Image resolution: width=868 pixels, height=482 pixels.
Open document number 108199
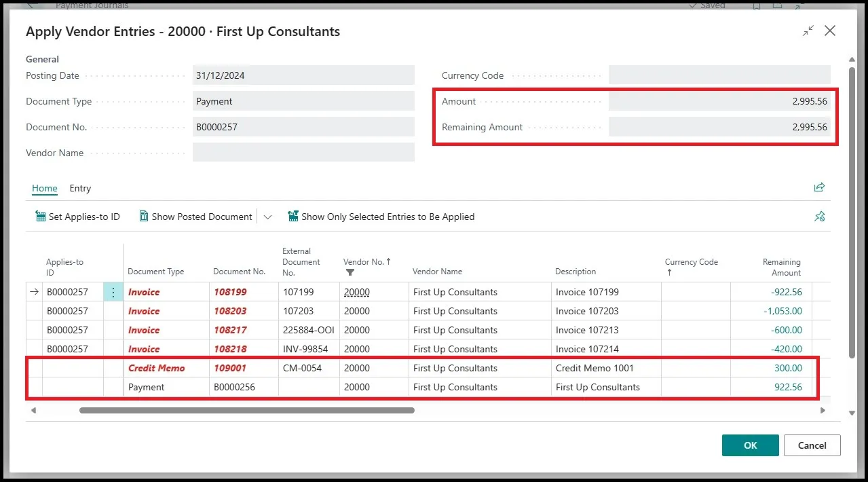[x=229, y=292]
